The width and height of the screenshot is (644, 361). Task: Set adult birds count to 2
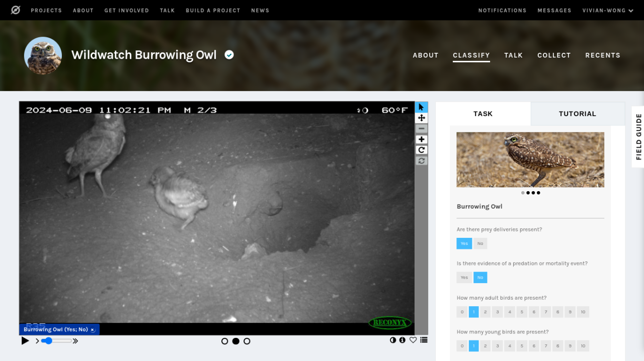pyautogui.click(x=486, y=312)
